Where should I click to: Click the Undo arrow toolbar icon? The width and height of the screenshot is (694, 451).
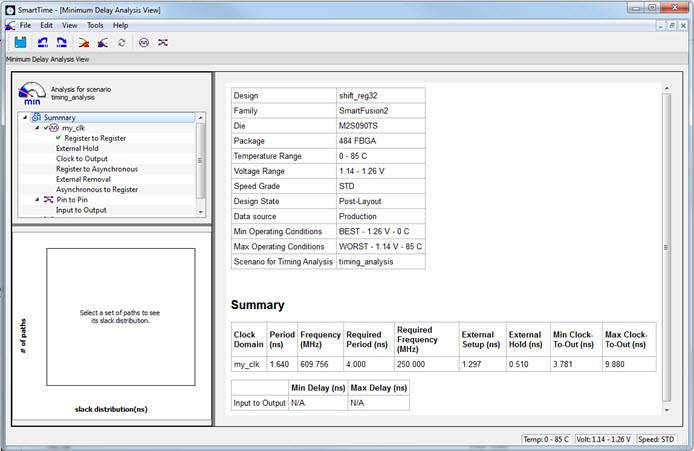42,42
